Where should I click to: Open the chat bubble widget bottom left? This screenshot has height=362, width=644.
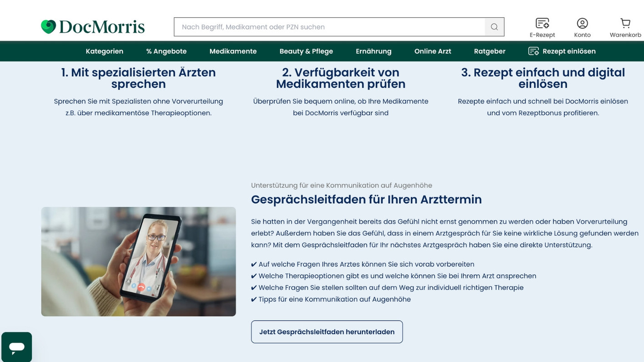[16, 347]
